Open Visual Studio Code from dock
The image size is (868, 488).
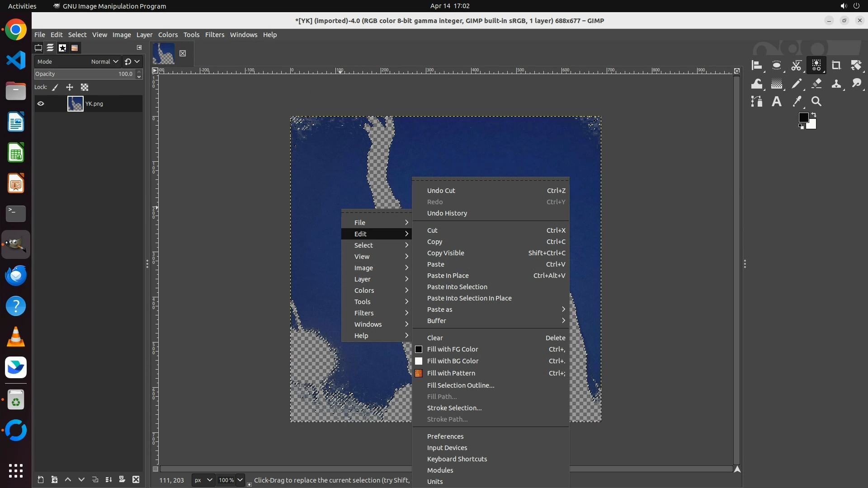click(16, 60)
